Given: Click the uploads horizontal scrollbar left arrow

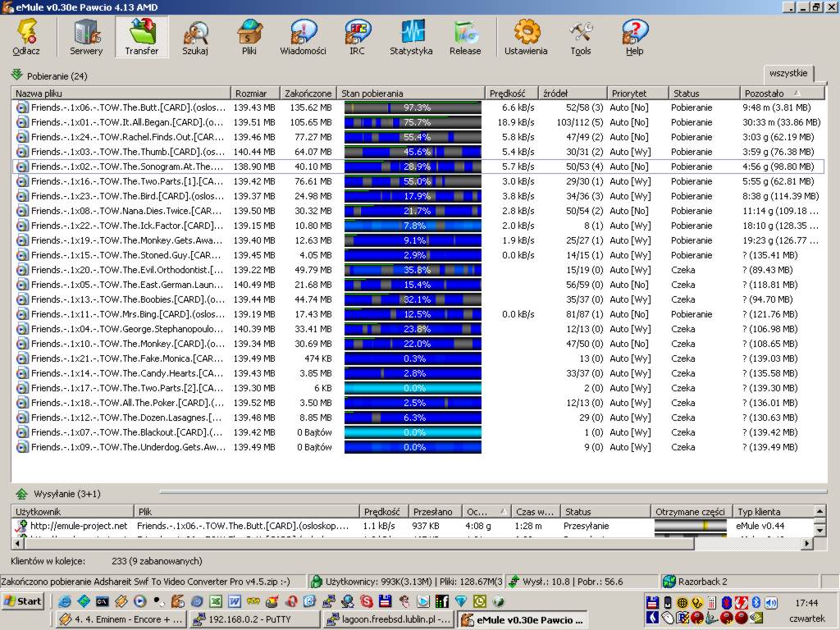Looking at the screenshot, I should [x=18, y=543].
